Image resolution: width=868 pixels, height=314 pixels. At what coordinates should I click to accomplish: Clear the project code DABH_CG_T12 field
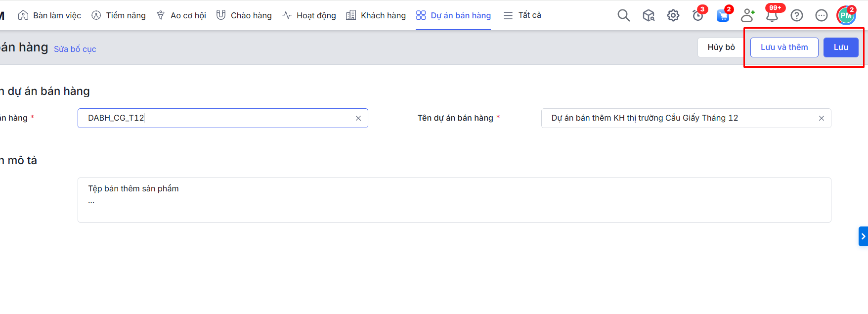pos(358,118)
